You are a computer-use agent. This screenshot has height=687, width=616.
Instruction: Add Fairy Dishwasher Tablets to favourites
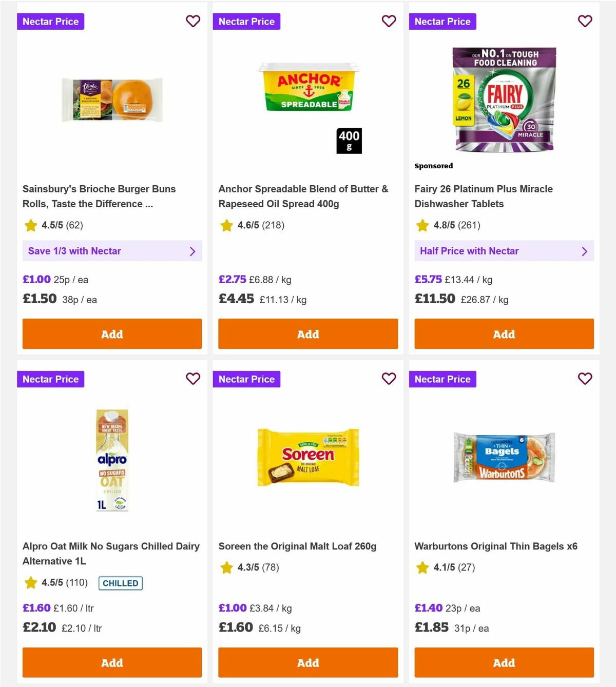[x=585, y=21]
